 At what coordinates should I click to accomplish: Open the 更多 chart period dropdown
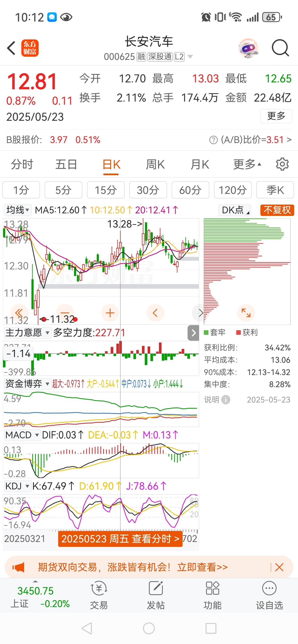coord(247,164)
